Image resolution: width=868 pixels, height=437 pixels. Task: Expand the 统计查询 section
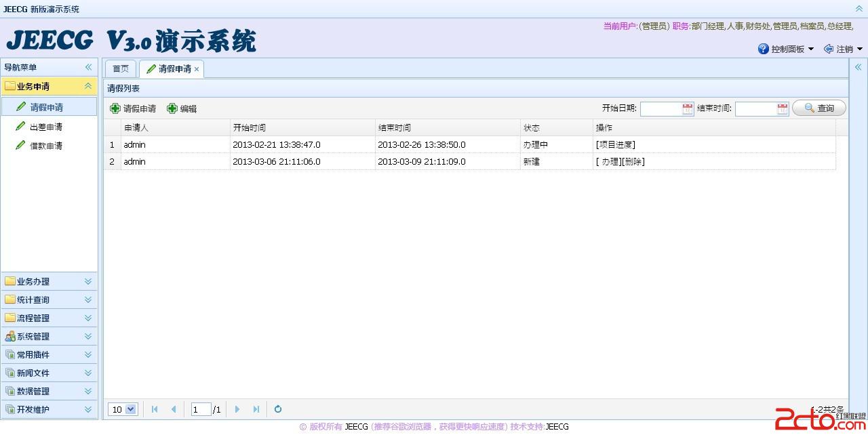(x=88, y=299)
